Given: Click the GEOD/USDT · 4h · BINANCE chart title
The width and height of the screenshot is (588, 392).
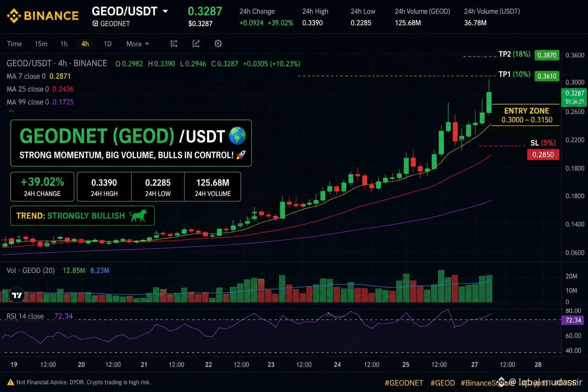Looking at the screenshot, I should pyautogui.click(x=57, y=63).
